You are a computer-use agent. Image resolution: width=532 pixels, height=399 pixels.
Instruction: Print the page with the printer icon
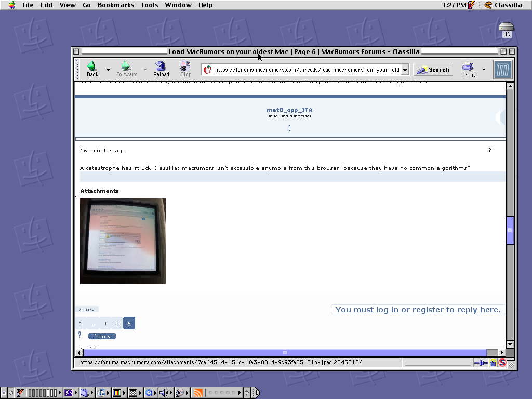pos(468,69)
